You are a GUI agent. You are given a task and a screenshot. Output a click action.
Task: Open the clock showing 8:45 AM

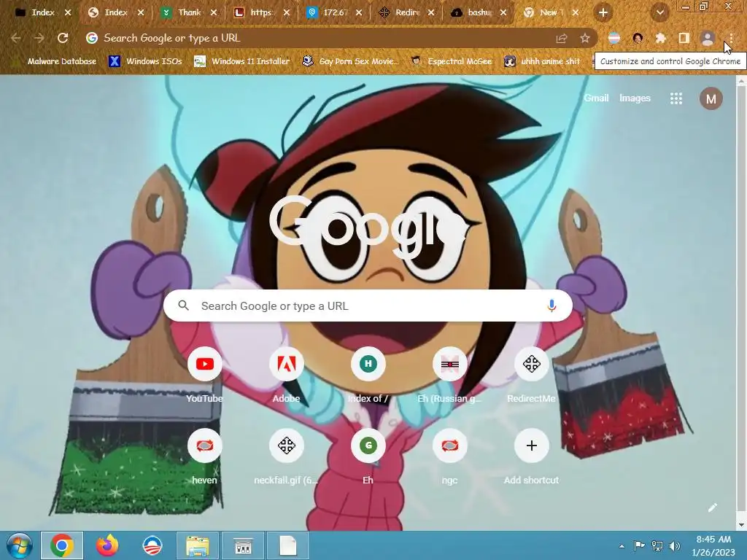[x=713, y=545]
